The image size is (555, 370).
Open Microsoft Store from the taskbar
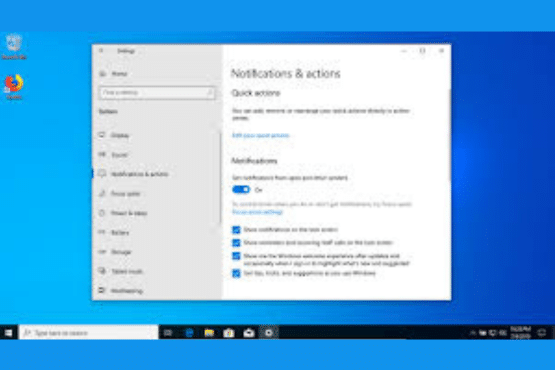pyautogui.click(x=229, y=333)
